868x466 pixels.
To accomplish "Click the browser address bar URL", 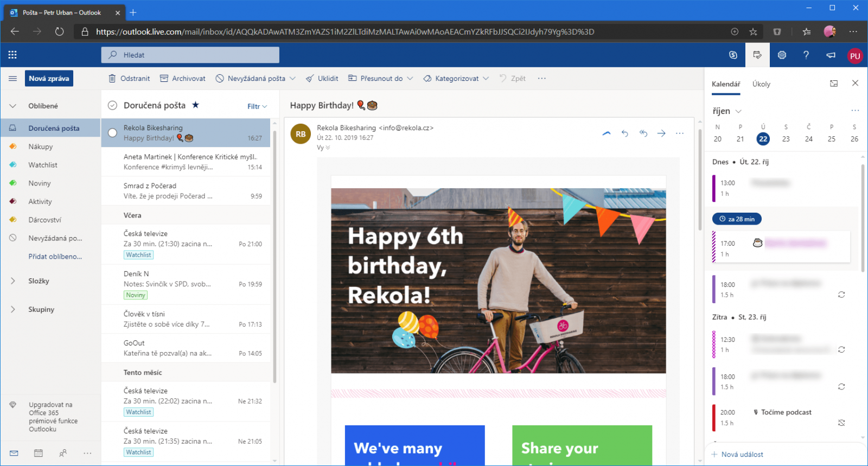I will click(345, 31).
